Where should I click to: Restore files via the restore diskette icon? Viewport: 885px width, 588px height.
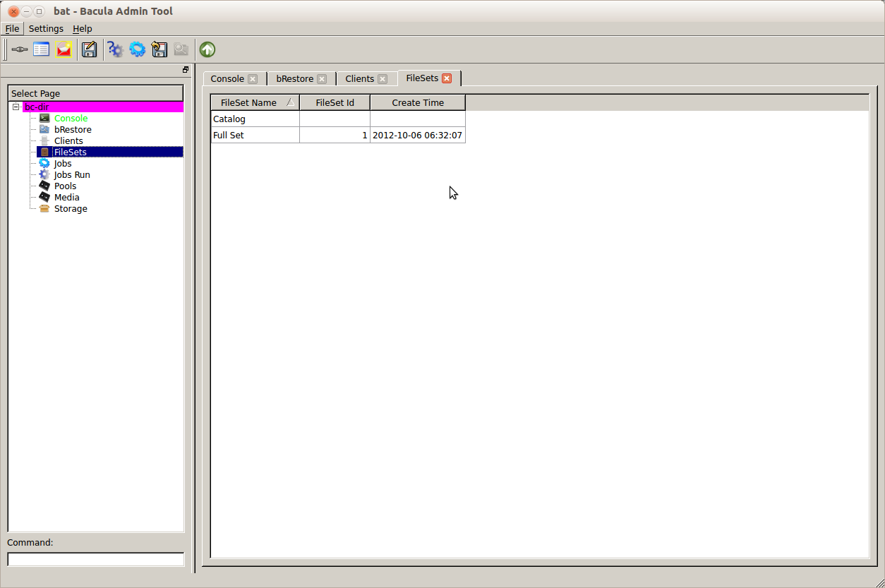click(159, 49)
